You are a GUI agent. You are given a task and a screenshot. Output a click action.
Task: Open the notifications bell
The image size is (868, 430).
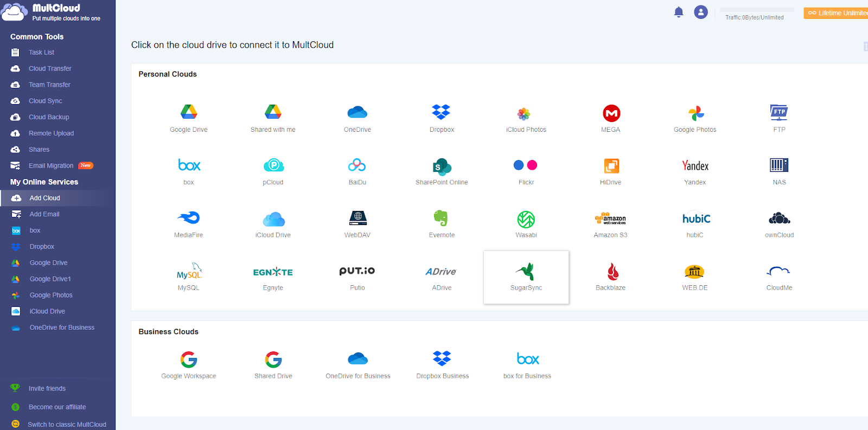[679, 12]
